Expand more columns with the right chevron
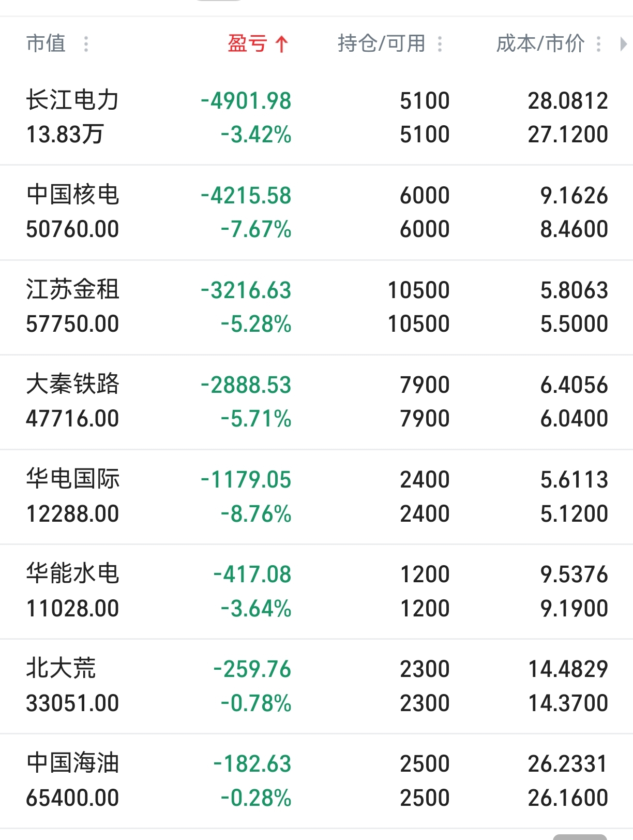Viewport: 633px width, 840px height. 623,44
